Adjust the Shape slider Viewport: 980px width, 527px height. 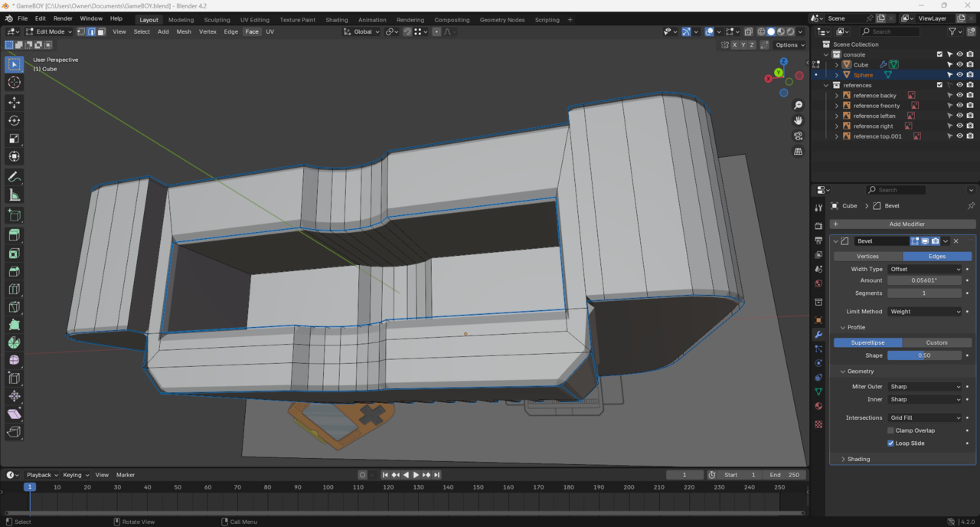(x=924, y=355)
